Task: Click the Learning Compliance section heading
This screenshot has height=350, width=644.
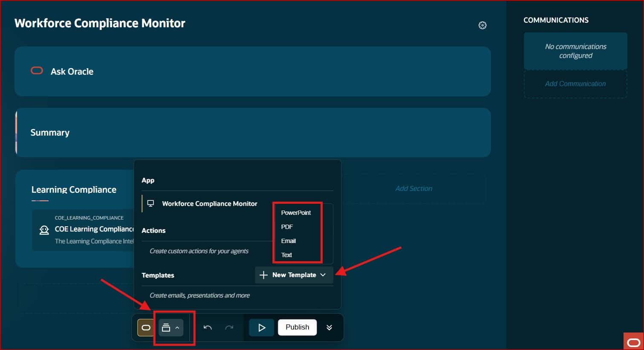Action: pos(74,190)
